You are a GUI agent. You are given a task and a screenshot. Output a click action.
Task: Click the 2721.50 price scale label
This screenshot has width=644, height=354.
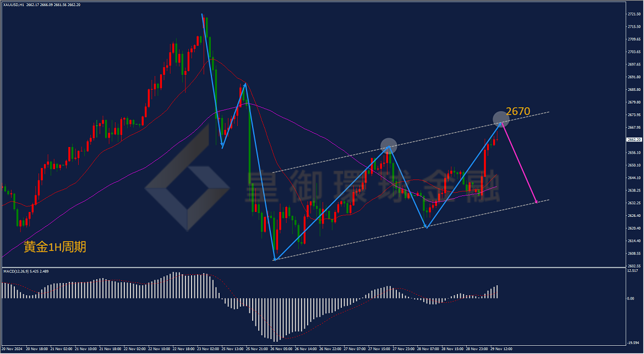click(x=634, y=14)
